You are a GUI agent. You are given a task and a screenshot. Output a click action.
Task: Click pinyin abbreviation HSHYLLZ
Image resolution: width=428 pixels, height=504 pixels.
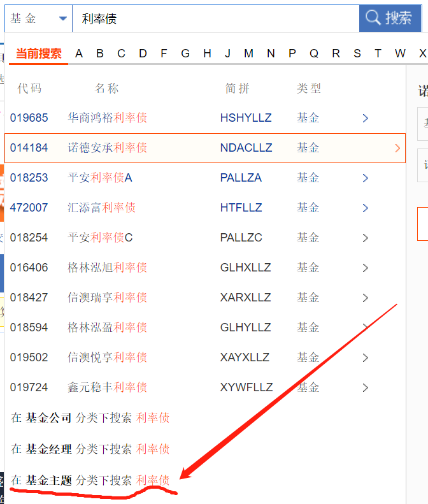246,118
